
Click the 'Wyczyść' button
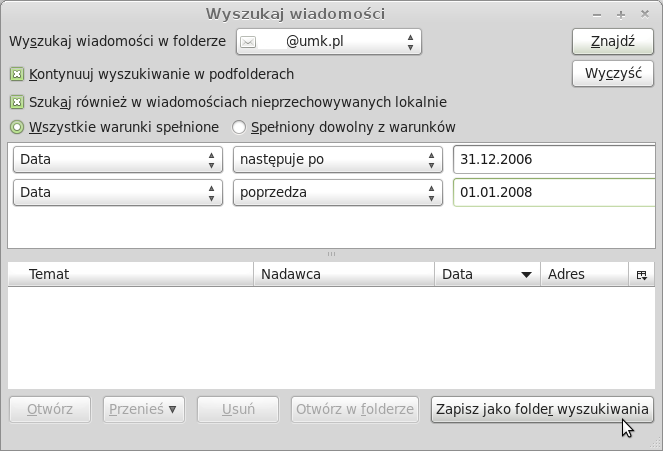click(x=612, y=74)
